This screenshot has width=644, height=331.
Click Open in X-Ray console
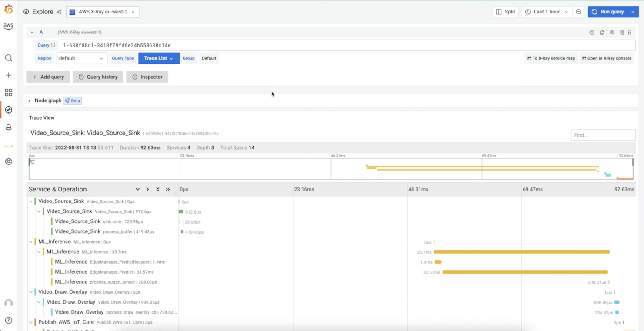[x=607, y=58]
